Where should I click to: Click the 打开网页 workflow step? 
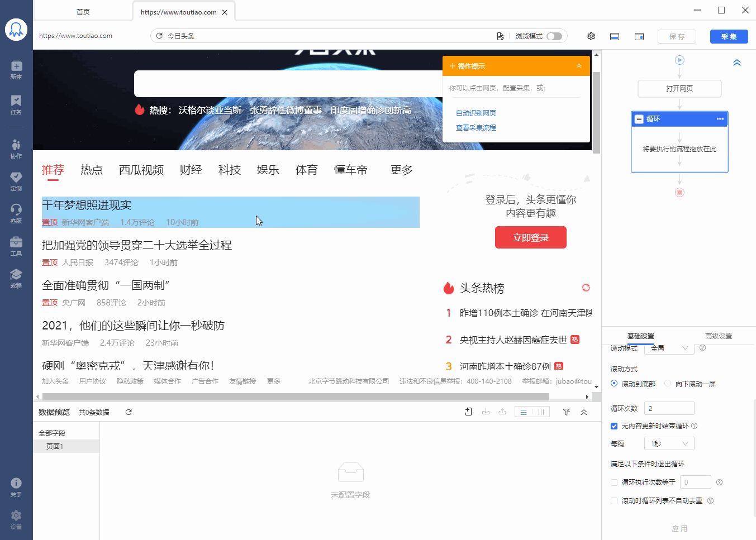pos(679,88)
